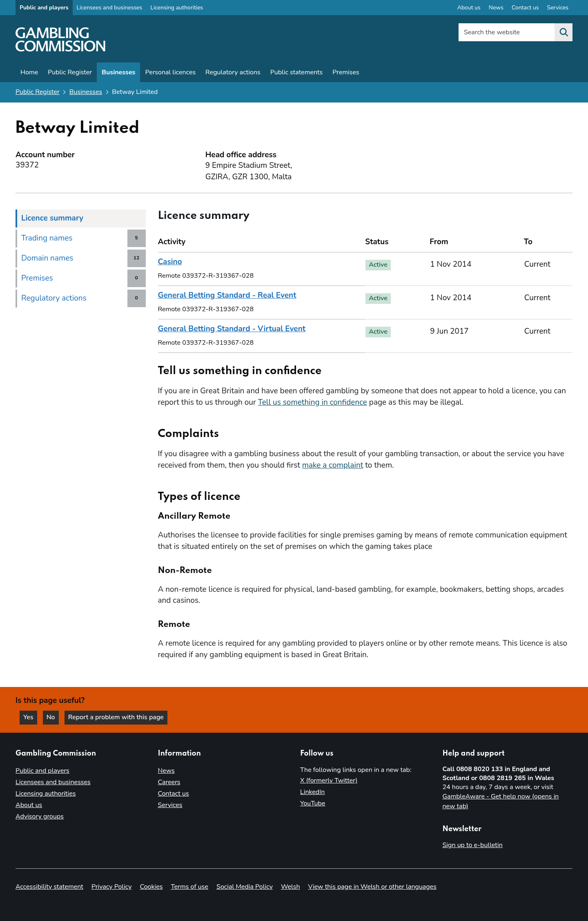588x921 pixels.
Task: Click the 9 Jun 2017 from date
Action: coord(449,331)
